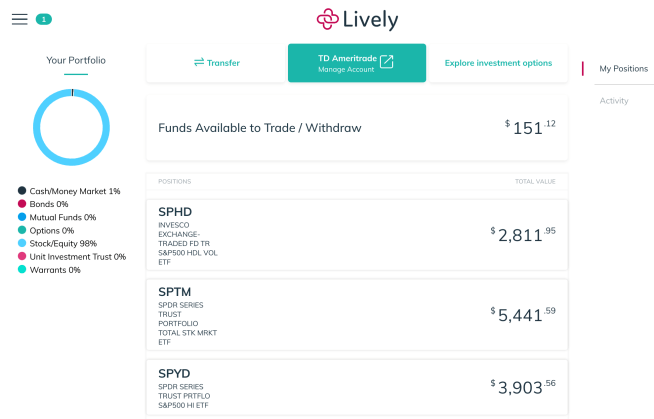Viewport: 654px width, 419px height.
Task: Open the SPTM position card
Action: [357, 315]
